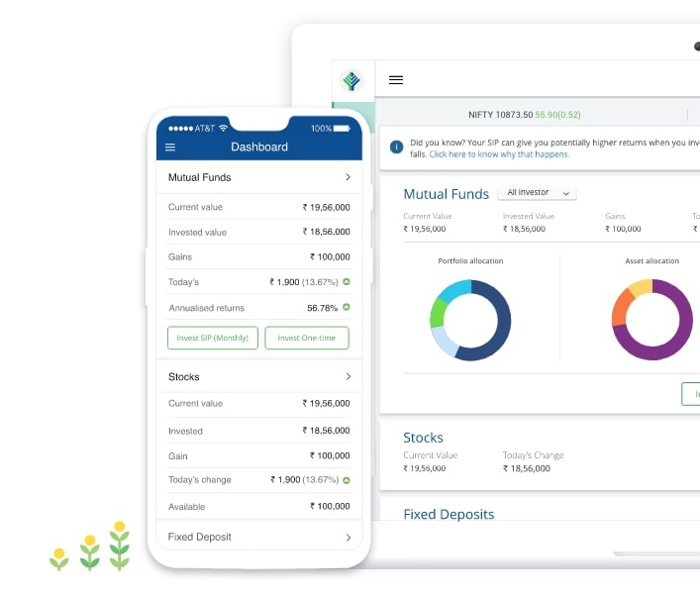The width and height of the screenshot is (700, 598).
Task: Open Mutual Funds heading on desktop
Action: tap(446, 194)
